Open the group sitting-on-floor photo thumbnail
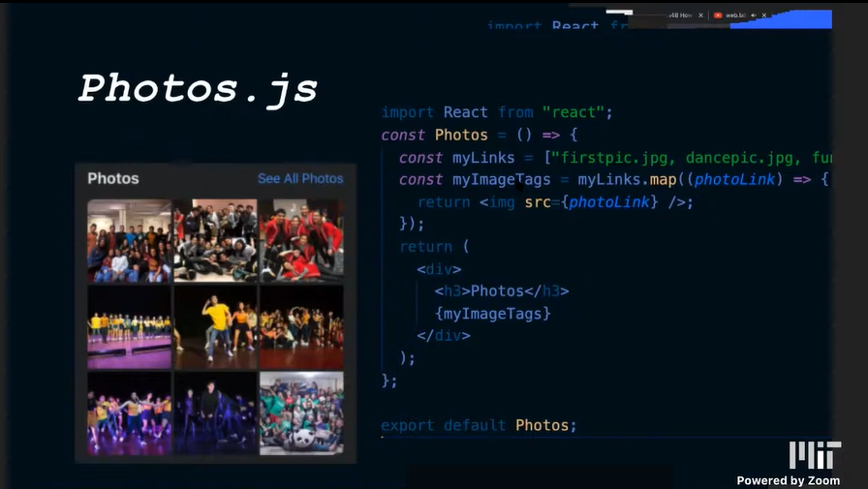This screenshot has width=868, height=489. point(215,241)
